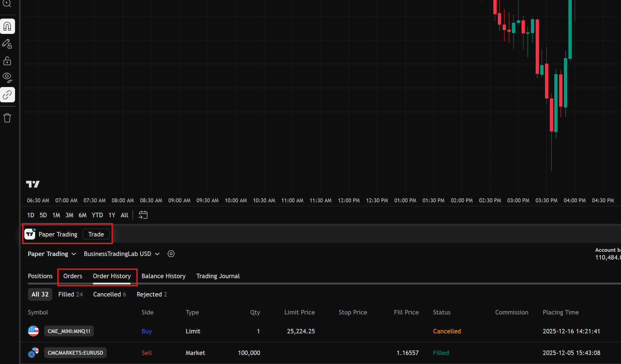Viewport: 621px width, 364px height.
Task: Open the Positions section
Action: 40,276
